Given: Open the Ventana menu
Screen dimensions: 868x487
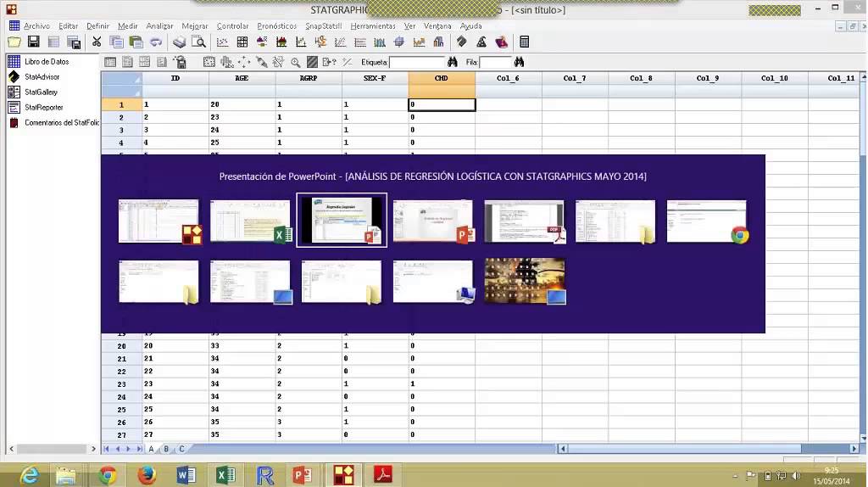Looking at the screenshot, I should pos(437,26).
